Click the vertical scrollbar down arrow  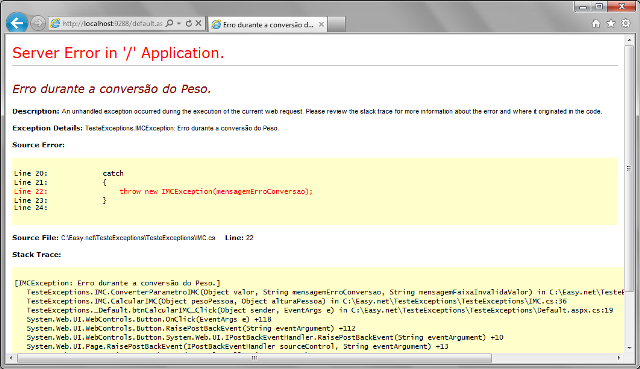pos(629,348)
